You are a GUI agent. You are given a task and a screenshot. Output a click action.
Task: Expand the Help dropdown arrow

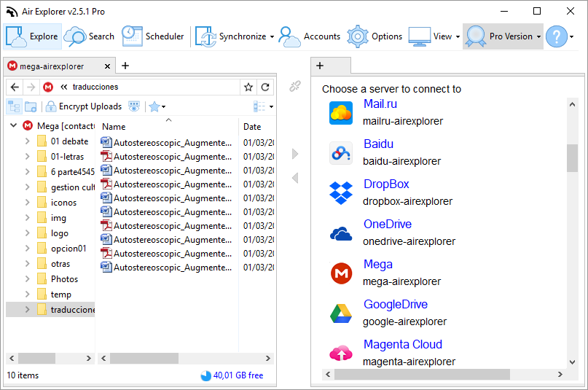click(x=571, y=36)
